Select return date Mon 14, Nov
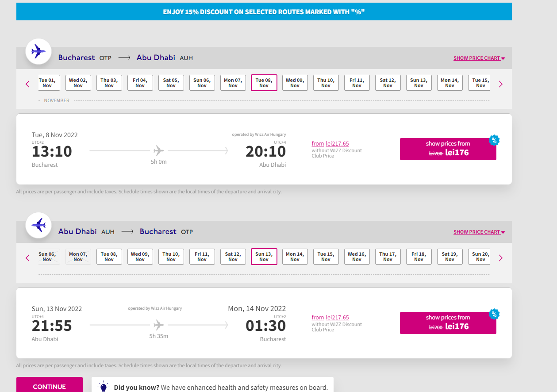 click(x=295, y=257)
